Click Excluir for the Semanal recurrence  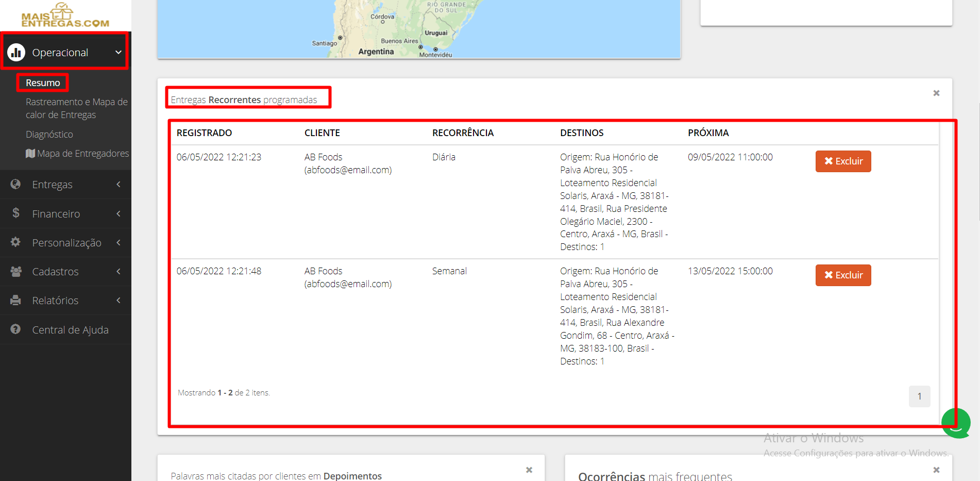[x=843, y=275]
